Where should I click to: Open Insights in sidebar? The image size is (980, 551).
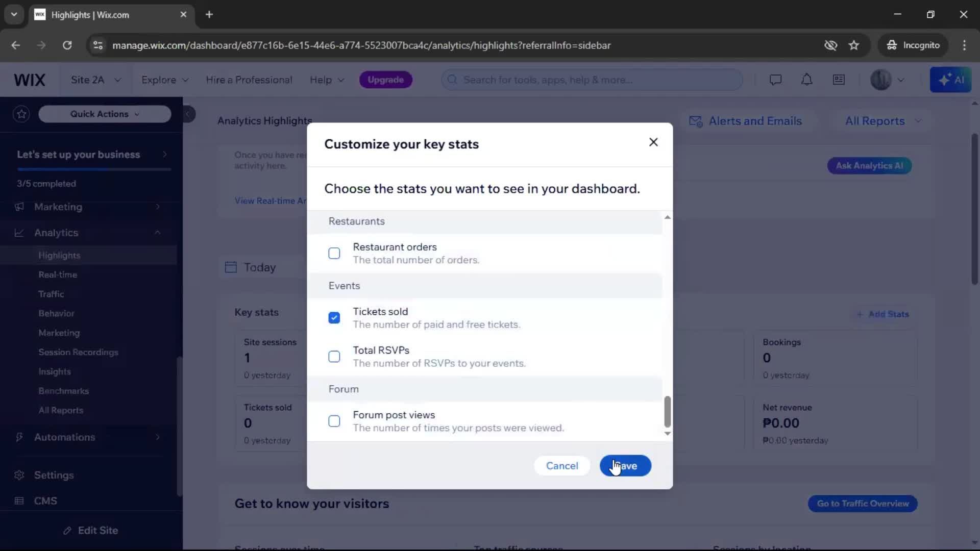pyautogui.click(x=55, y=372)
